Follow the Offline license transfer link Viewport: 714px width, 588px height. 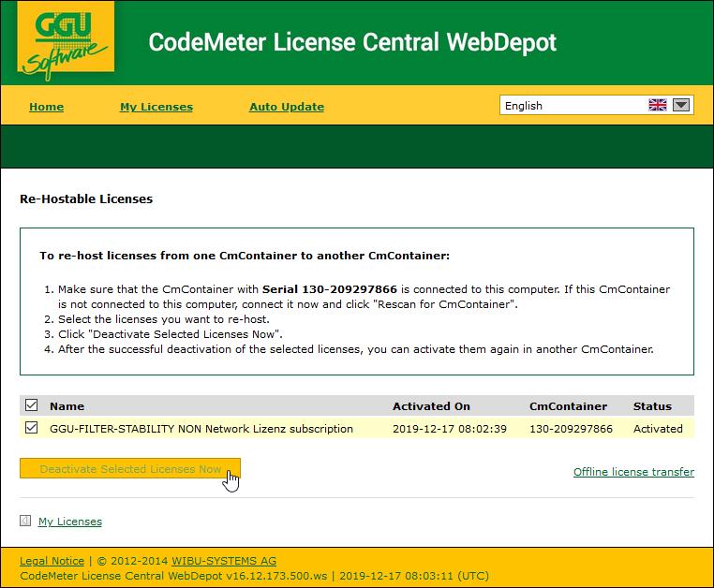[633, 472]
